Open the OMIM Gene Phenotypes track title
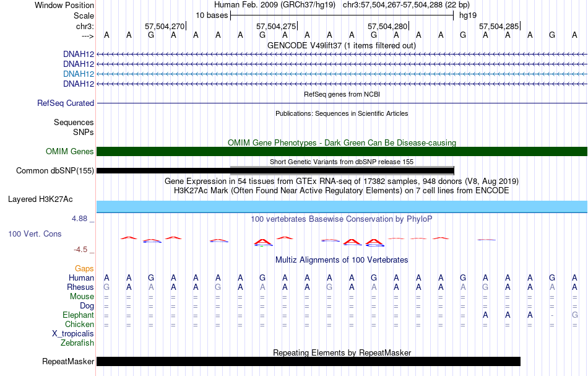This screenshot has height=376, width=588. click(x=342, y=142)
